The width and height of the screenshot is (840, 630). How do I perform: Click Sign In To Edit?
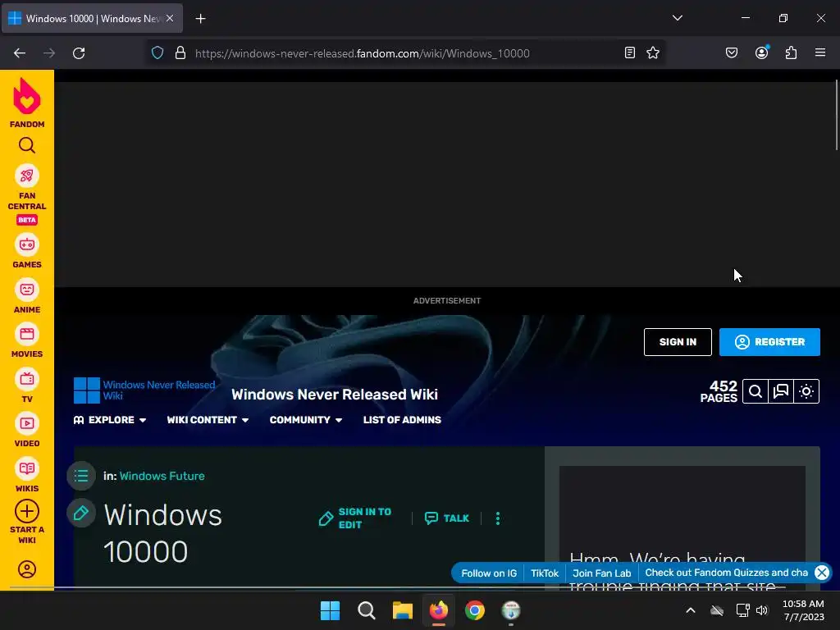[x=355, y=518]
